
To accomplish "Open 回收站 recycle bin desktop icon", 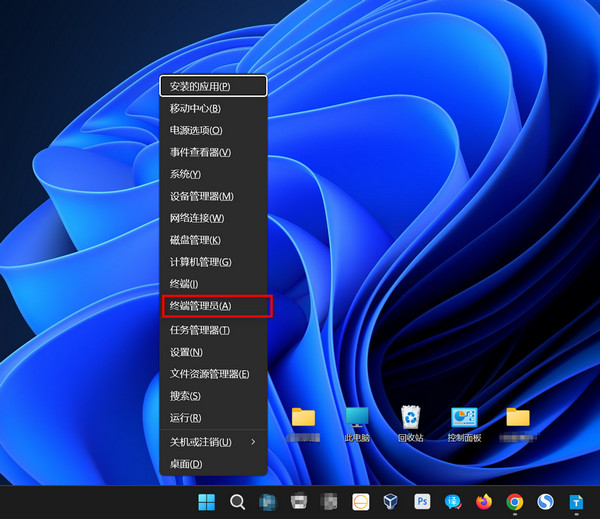I will tap(410, 423).
